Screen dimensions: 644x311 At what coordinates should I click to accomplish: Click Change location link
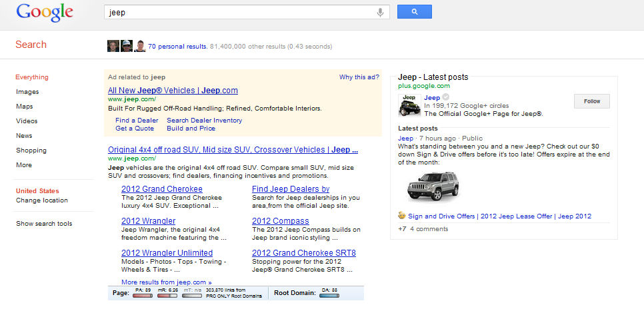42,200
